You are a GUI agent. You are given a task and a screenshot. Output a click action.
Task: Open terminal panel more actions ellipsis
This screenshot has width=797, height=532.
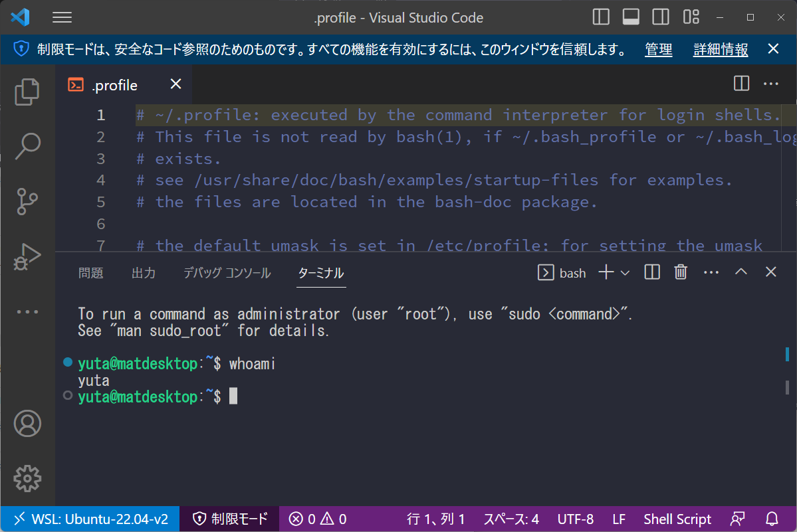[x=711, y=272]
